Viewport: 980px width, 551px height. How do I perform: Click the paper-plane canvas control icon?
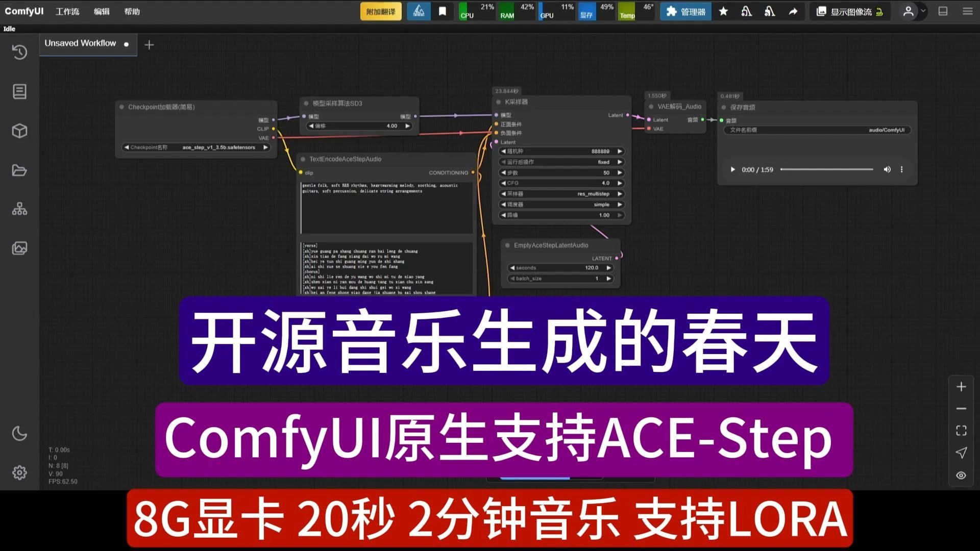(x=961, y=453)
